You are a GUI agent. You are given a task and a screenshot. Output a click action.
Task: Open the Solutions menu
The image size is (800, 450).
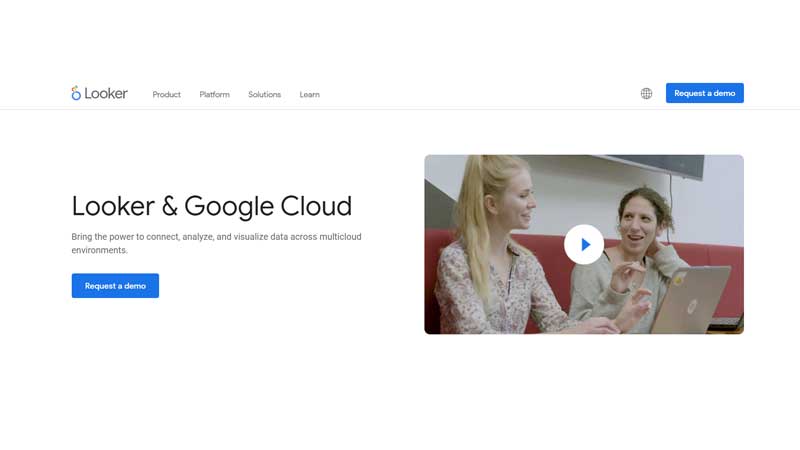click(x=264, y=94)
